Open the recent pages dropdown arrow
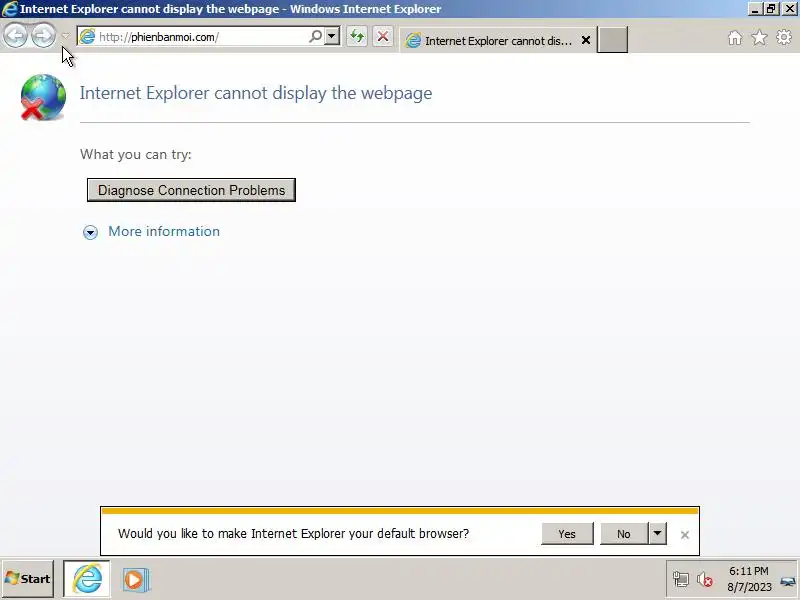The width and height of the screenshot is (800, 600). [65, 36]
